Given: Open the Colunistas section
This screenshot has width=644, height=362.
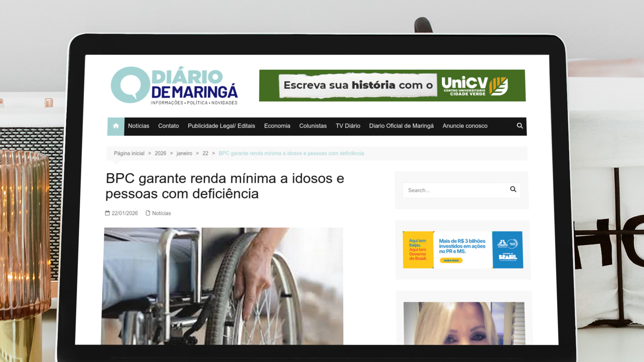Looking at the screenshot, I should pos(313,126).
